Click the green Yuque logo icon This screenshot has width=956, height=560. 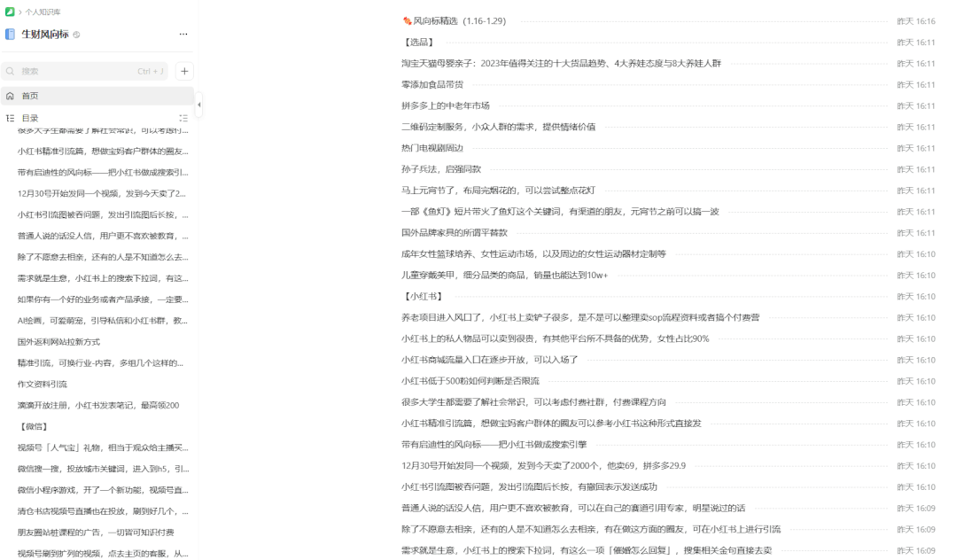(x=10, y=12)
